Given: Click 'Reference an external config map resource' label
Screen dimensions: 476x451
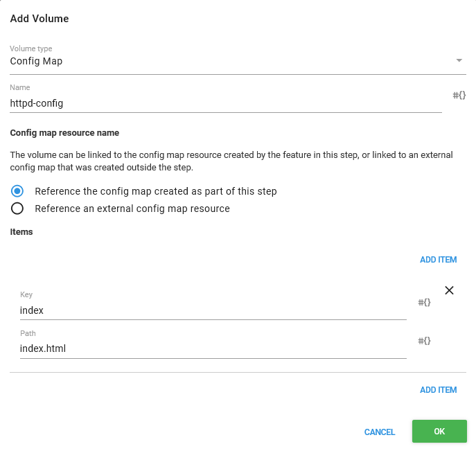Looking at the screenshot, I should pyautogui.click(x=132, y=209).
